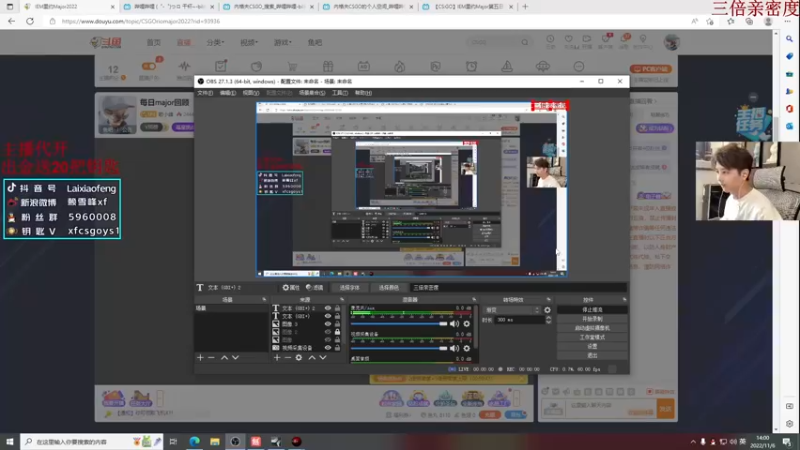Pop out the 来源 dock panel
Image resolution: width=800 pixels, height=450 pixels.
(342, 299)
